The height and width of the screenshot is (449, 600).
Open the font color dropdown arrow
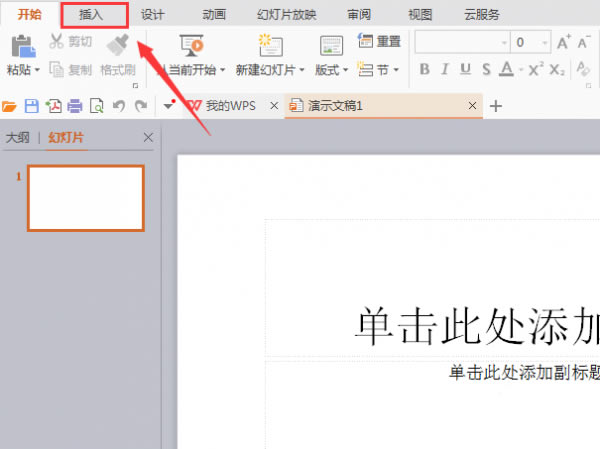pyautogui.click(x=521, y=70)
